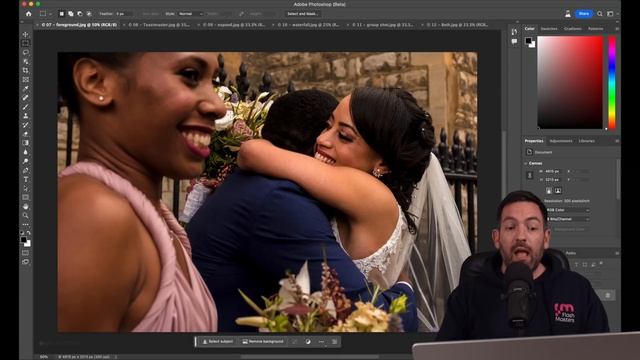Viewport: 640px width, 360px height.
Task: Open the Comments panel icon
Action: click(x=514, y=41)
